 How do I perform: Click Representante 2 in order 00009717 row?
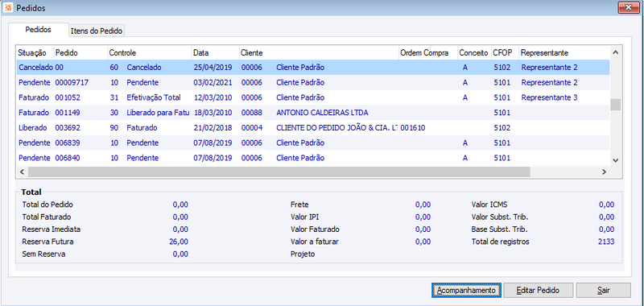(550, 83)
